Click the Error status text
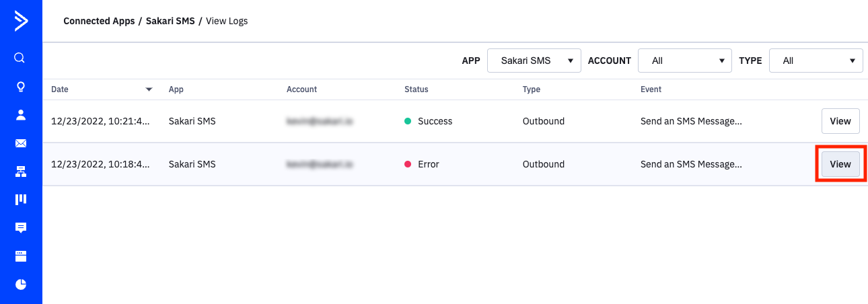Screen dimensions: 868x304 pos(429,164)
